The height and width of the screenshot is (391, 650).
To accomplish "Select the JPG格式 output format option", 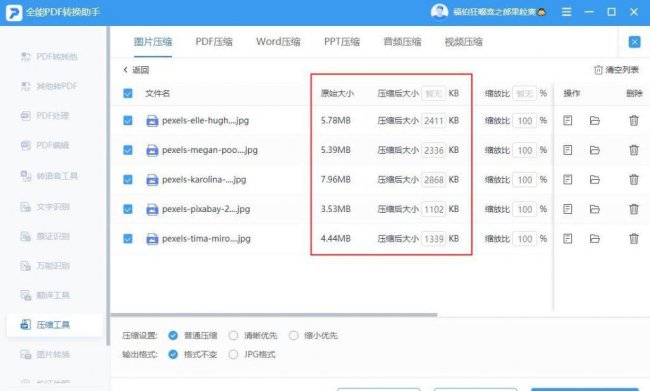I will pyautogui.click(x=233, y=355).
